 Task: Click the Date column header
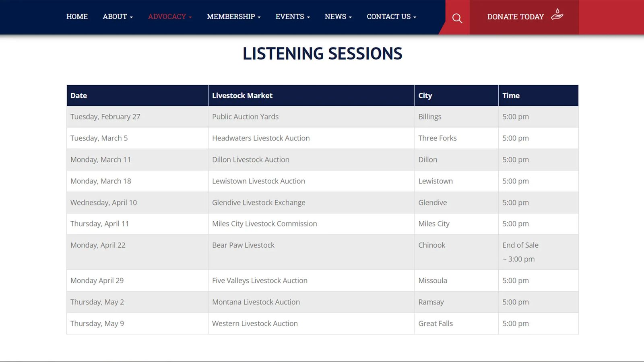(137, 95)
